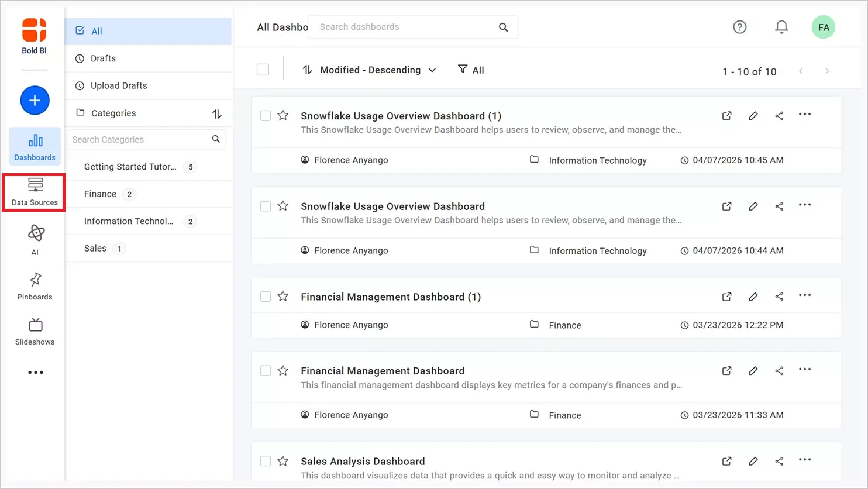Open Financial Management Dashboard title link
Viewport: 868px width, 489px height.
[383, 371]
